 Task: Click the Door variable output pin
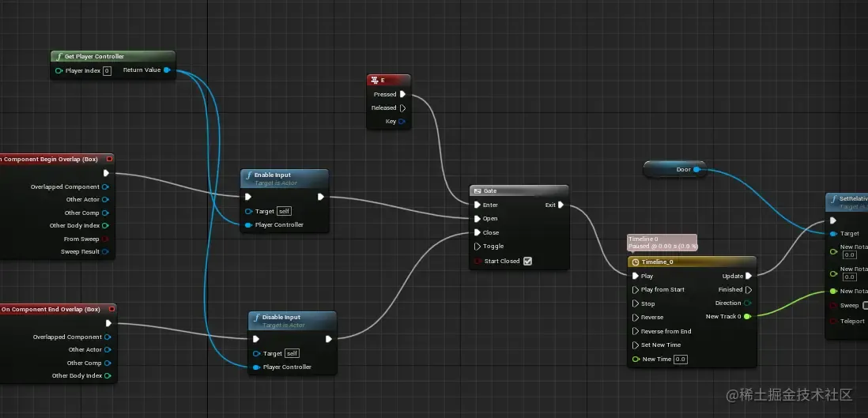tap(696, 169)
